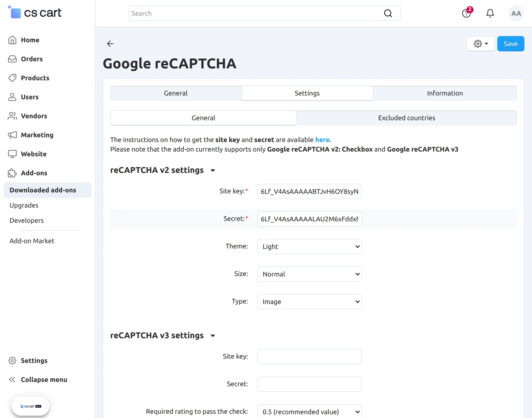Open the Upgrades menu item
This screenshot has width=532, height=418.
click(x=24, y=205)
